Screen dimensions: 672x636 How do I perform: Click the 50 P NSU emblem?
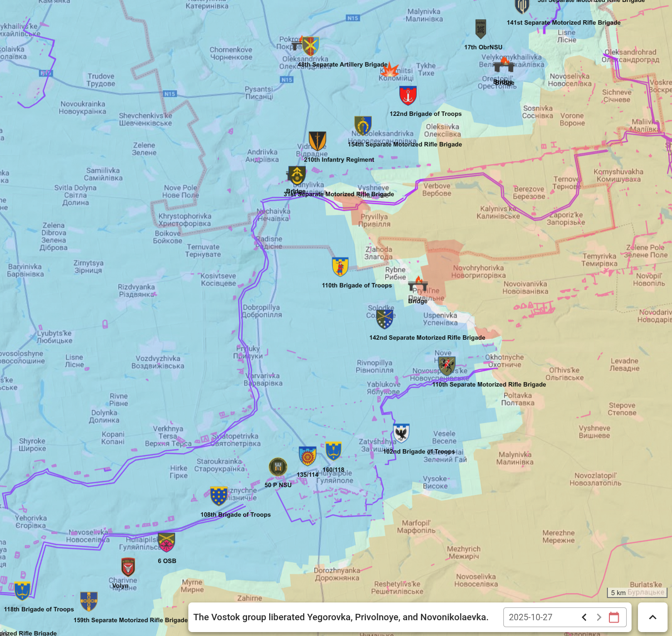278,466
